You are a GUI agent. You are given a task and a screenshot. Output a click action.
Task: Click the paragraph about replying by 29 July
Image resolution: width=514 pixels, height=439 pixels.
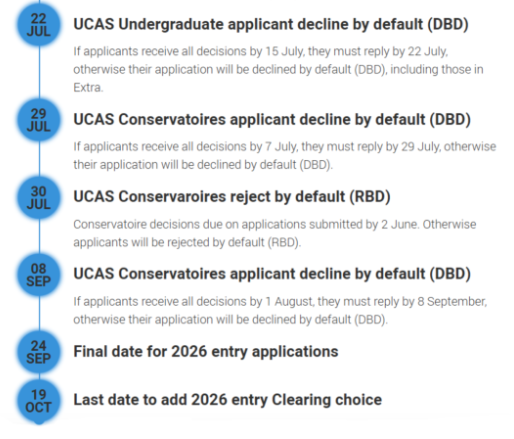285,155
